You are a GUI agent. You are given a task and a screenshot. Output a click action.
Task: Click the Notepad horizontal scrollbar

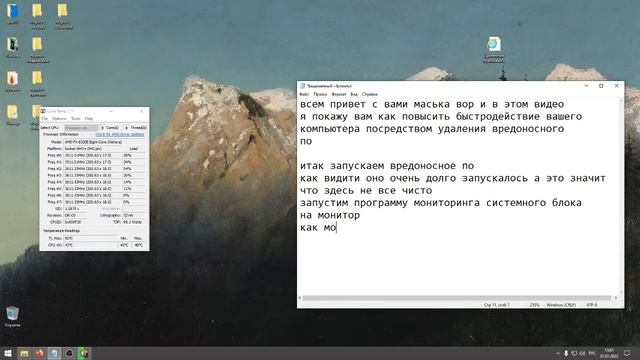tap(456, 298)
